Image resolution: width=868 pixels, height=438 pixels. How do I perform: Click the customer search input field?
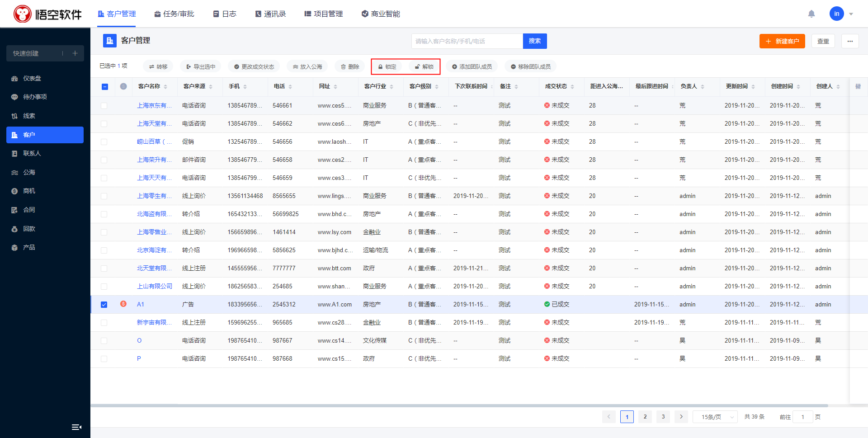pyautogui.click(x=467, y=41)
